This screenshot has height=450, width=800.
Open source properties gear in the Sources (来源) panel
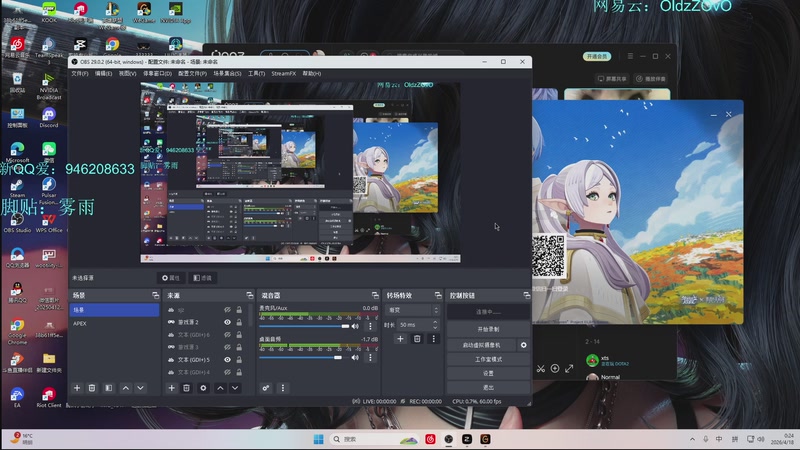click(203, 388)
